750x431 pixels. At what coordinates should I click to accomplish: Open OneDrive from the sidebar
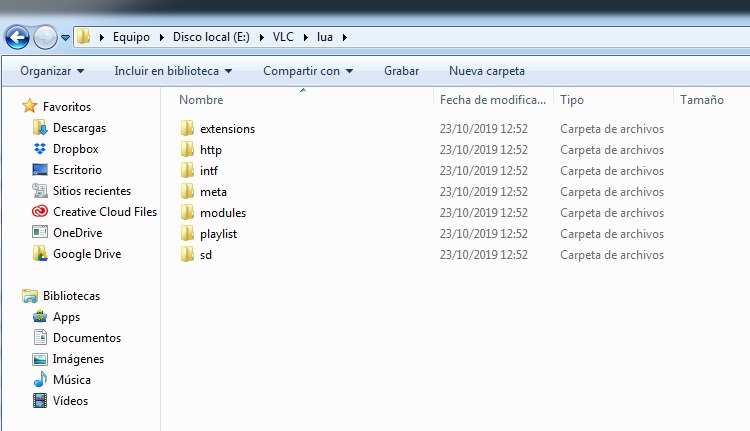(40, 233)
